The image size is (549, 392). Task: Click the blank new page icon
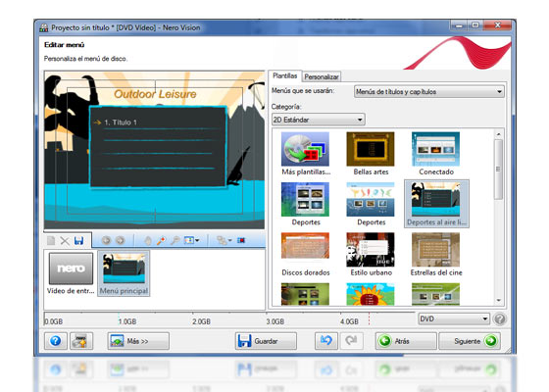tap(51, 240)
